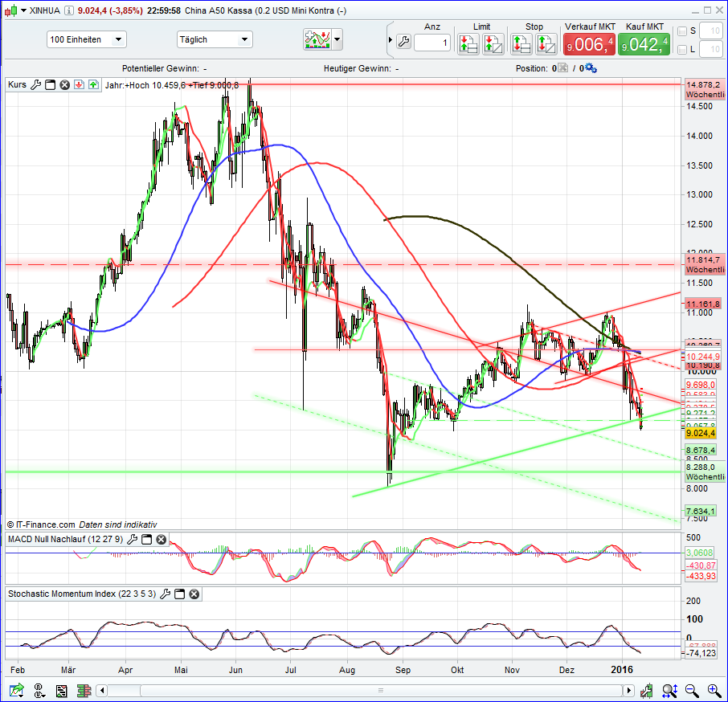Click the Anz quantity input field
This screenshot has height=702, width=728.
click(432, 43)
